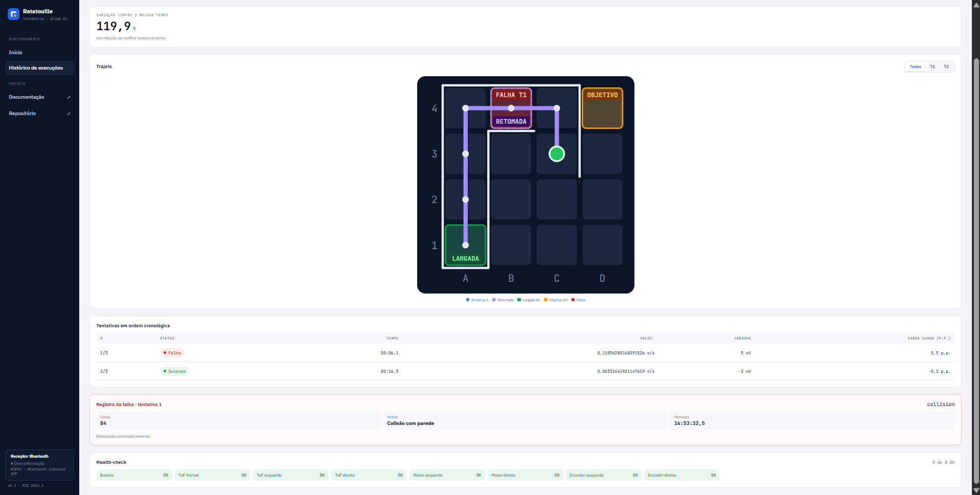Click the time 00:16,5 in the table
Image resolution: width=980 pixels, height=495 pixels.
coord(390,371)
